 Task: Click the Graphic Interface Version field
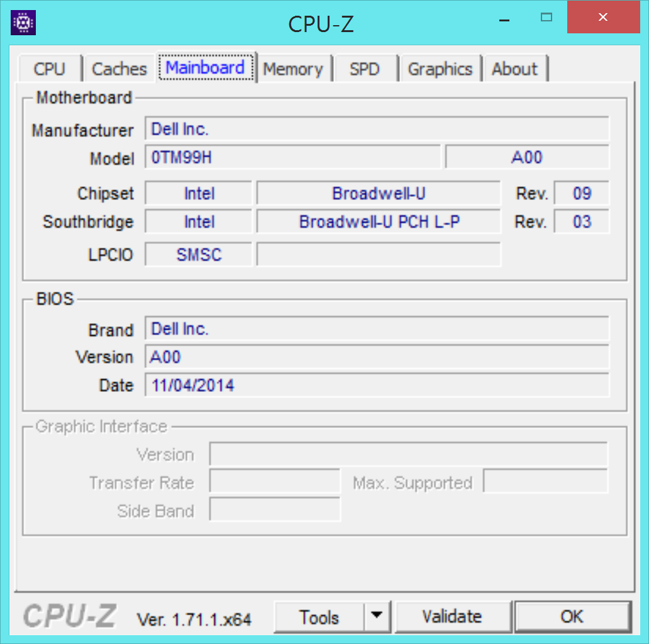[x=409, y=455]
